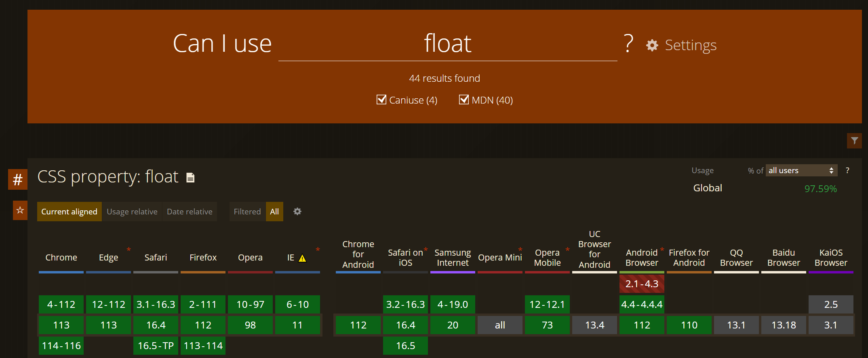868x358 pixels.
Task: Click the Safari column header
Action: [x=156, y=258]
